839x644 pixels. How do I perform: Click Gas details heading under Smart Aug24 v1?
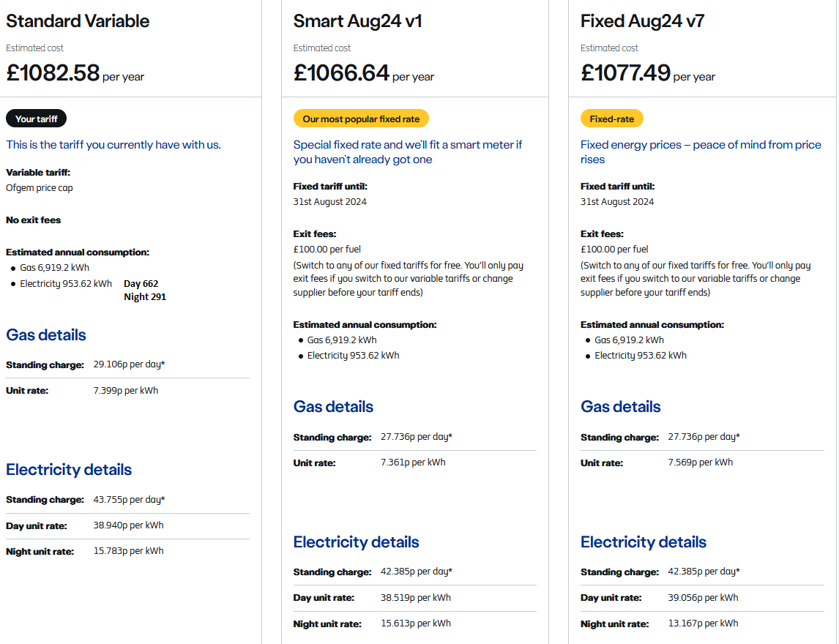[333, 406]
